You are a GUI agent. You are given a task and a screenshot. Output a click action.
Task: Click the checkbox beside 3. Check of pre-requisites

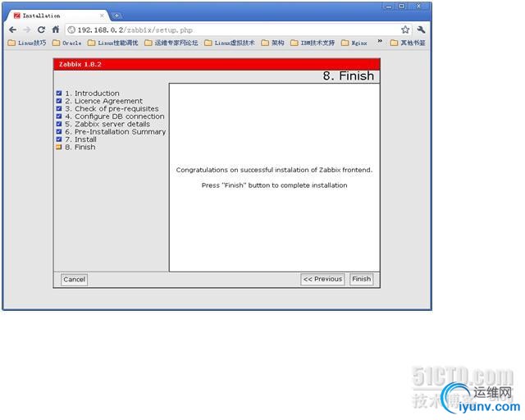[59, 108]
